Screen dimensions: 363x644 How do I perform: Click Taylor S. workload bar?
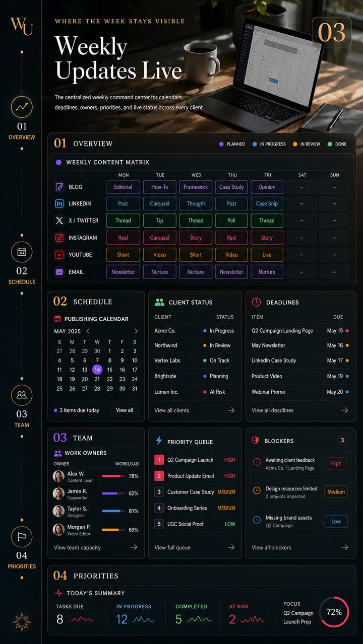pyautogui.click(x=112, y=511)
